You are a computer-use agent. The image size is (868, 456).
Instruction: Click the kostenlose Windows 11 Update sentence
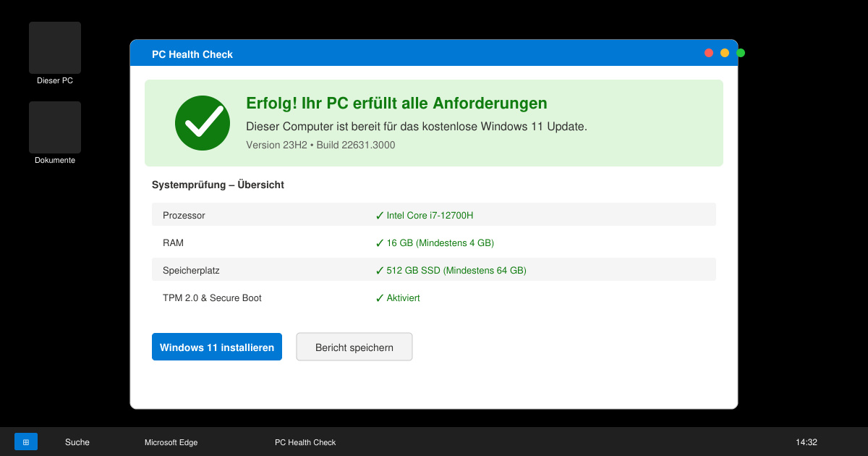pos(417,126)
